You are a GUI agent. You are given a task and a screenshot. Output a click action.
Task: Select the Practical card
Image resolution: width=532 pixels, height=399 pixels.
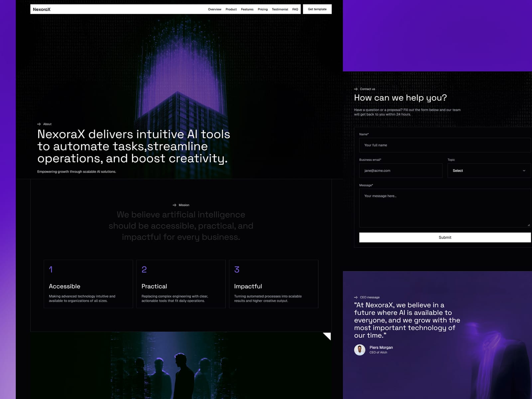point(181,284)
